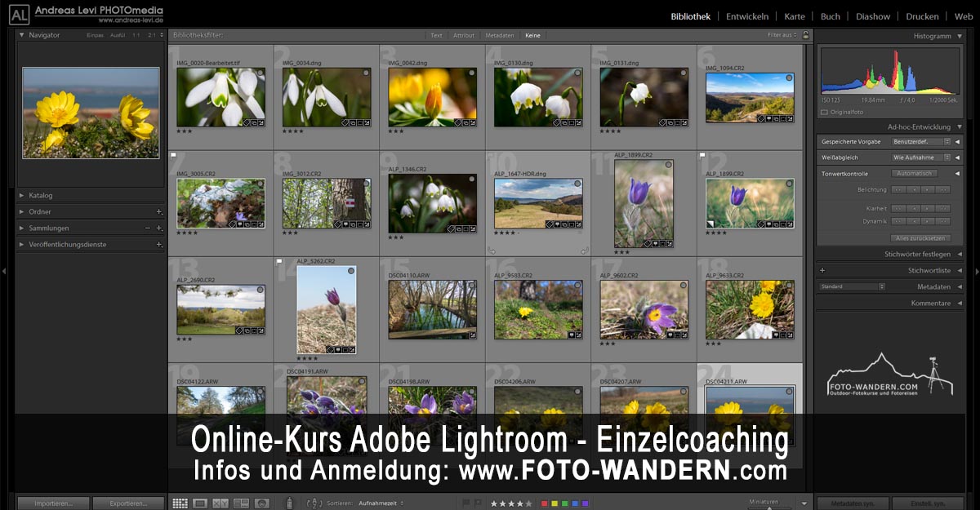Toggle quick collection circle on IMG_1094.CR2
The width and height of the screenshot is (980, 510).
(789, 78)
